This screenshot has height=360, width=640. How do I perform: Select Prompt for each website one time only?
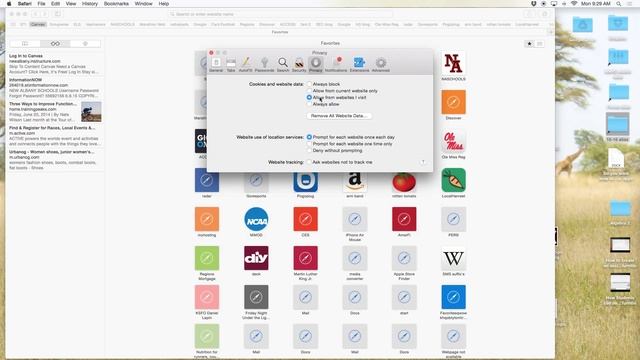click(349, 144)
